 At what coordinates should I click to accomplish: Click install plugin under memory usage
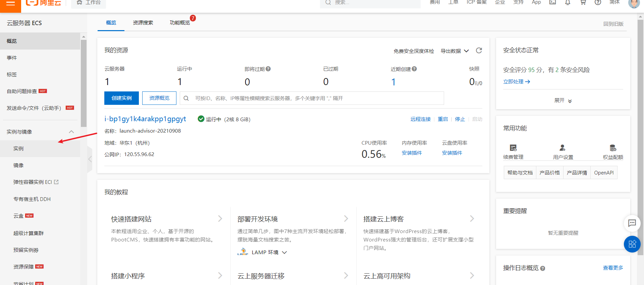tap(412, 153)
